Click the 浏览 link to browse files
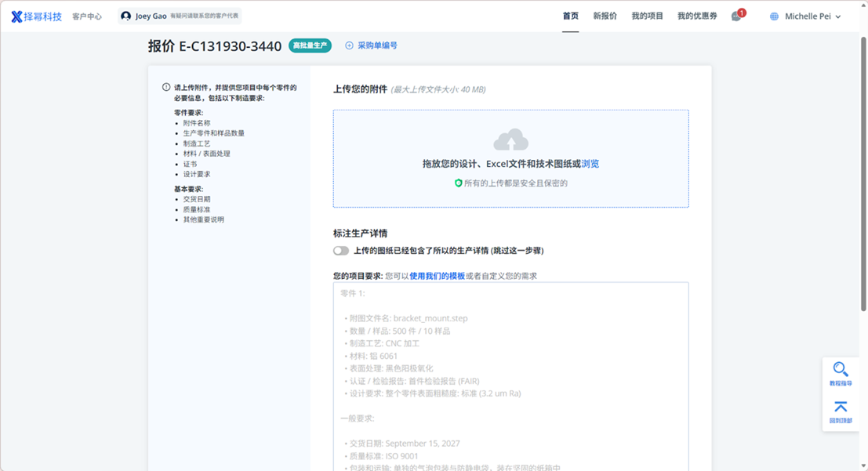The height and width of the screenshot is (471, 868). (x=590, y=164)
